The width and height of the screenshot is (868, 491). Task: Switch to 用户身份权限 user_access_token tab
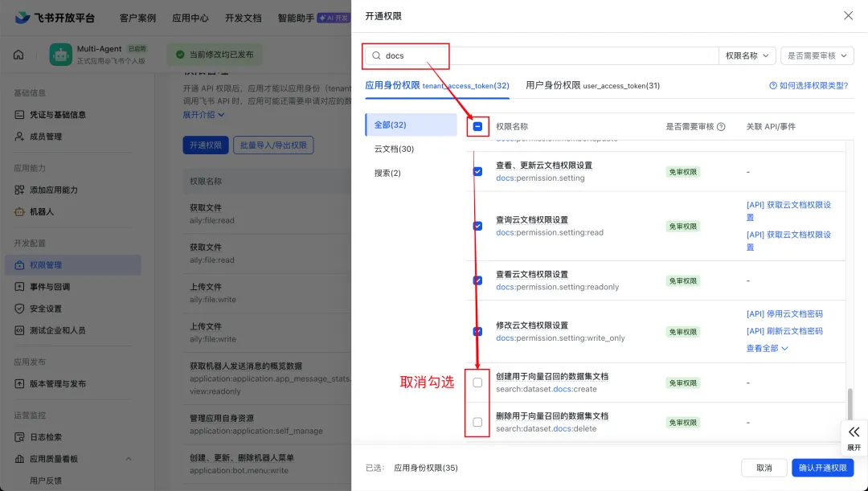pos(592,86)
